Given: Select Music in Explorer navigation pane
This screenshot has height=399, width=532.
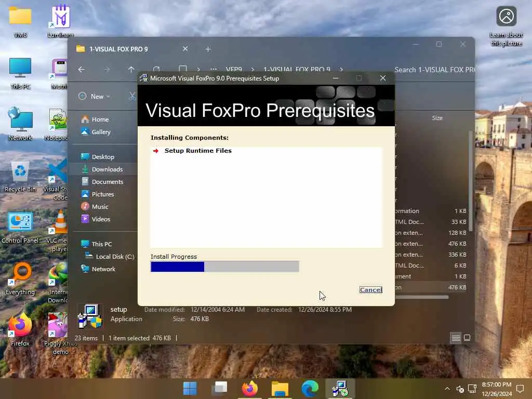Looking at the screenshot, I should tap(95, 207).
